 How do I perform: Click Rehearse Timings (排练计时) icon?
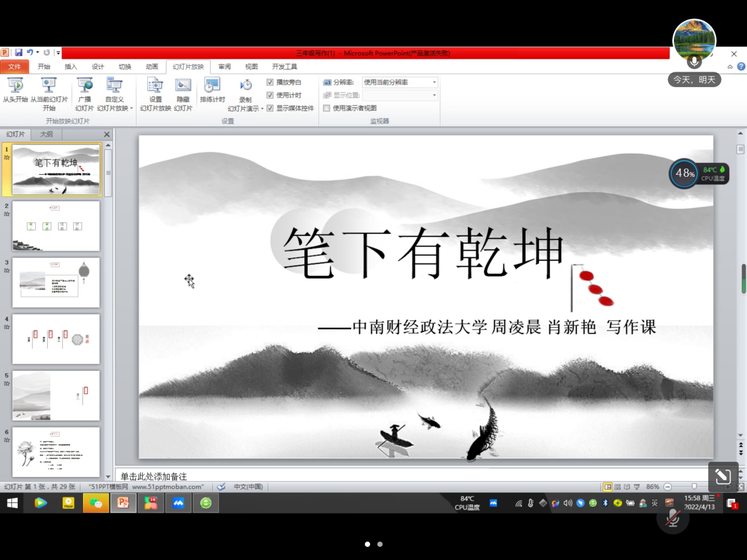click(x=212, y=86)
